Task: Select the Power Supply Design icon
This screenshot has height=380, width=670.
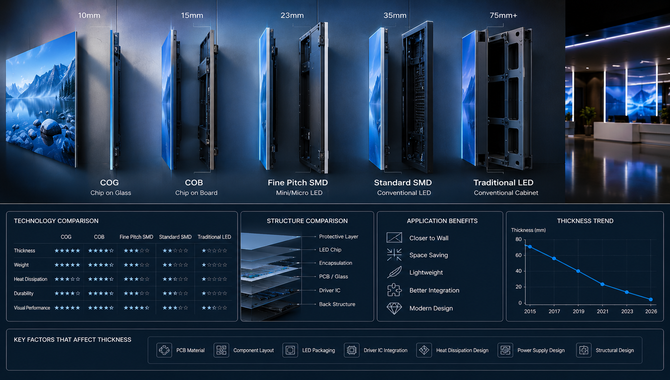Action: click(x=505, y=350)
